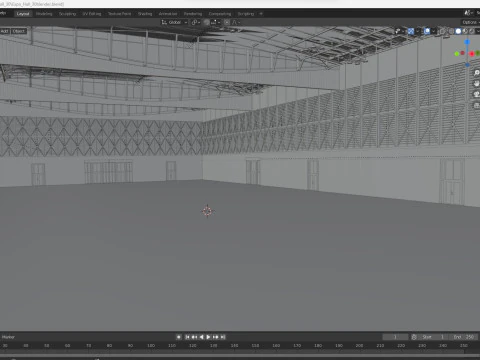This screenshot has width=480, height=360.
Task: Open the Texture Paint workspace tab
Action: click(119, 14)
